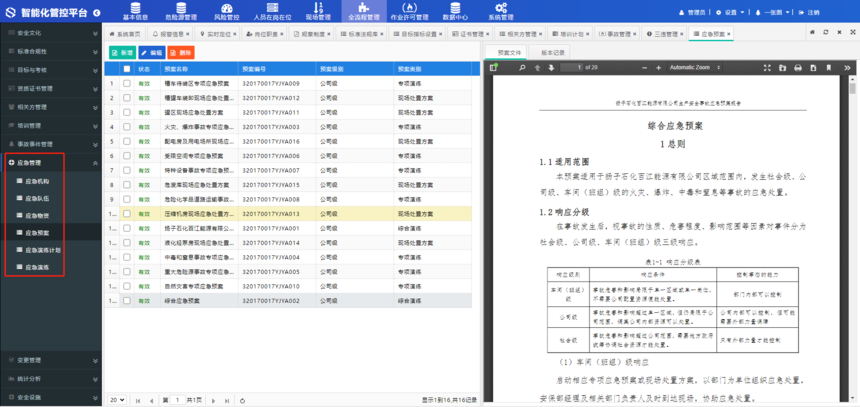This screenshot has height=407, width=860.
Task: Click PDF zoom in plus icon
Action: point(658,68)
